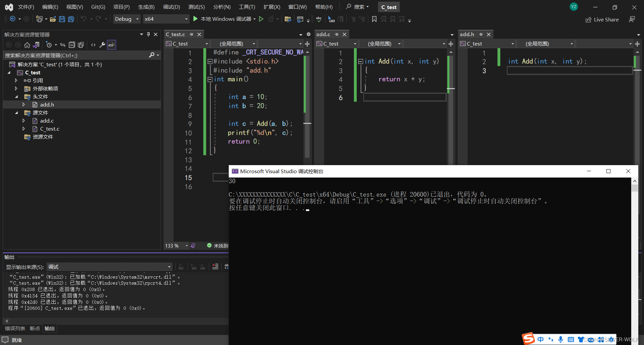Expand the add.c tree node arrow

coord(23,121)
